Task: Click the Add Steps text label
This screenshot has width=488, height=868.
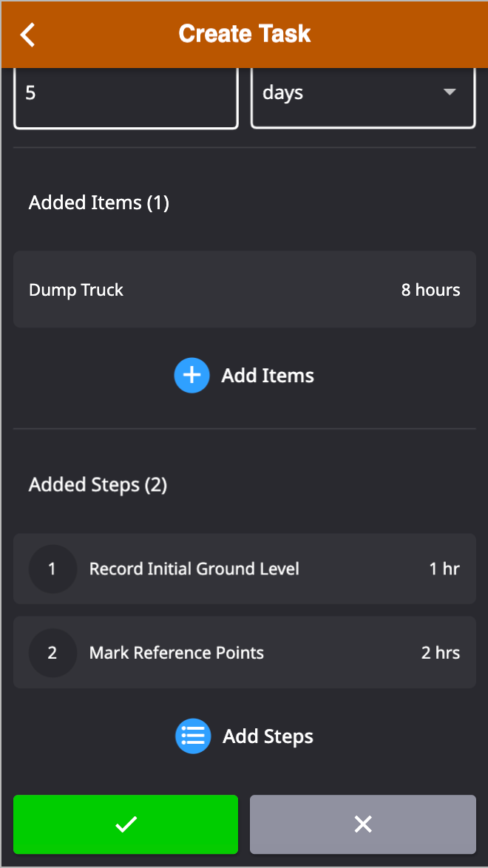Action: pos(268,736)
